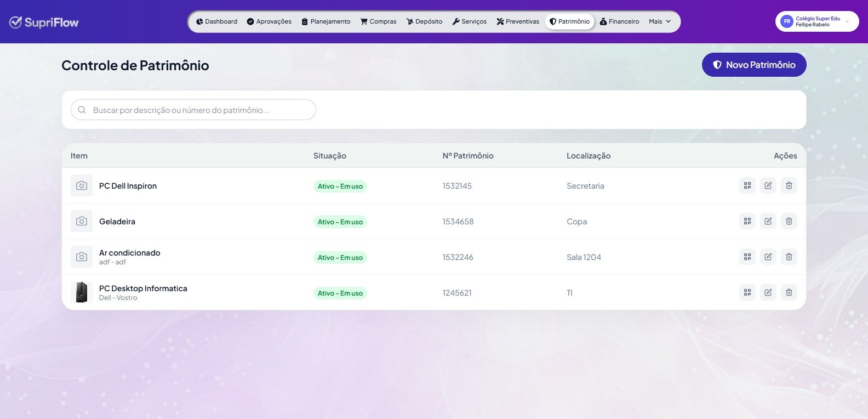Navigate to Compras
This screenshot has height=419, width=868.
click(379, 21)
